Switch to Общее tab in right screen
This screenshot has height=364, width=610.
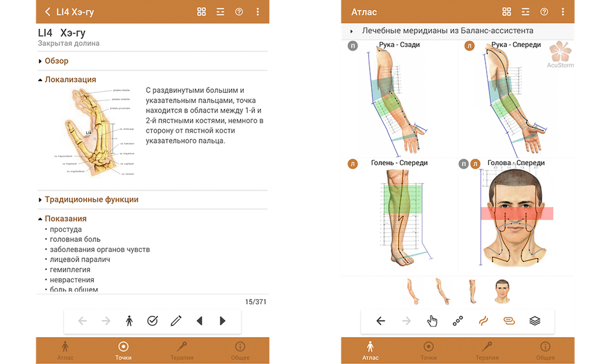pos(545,350)
